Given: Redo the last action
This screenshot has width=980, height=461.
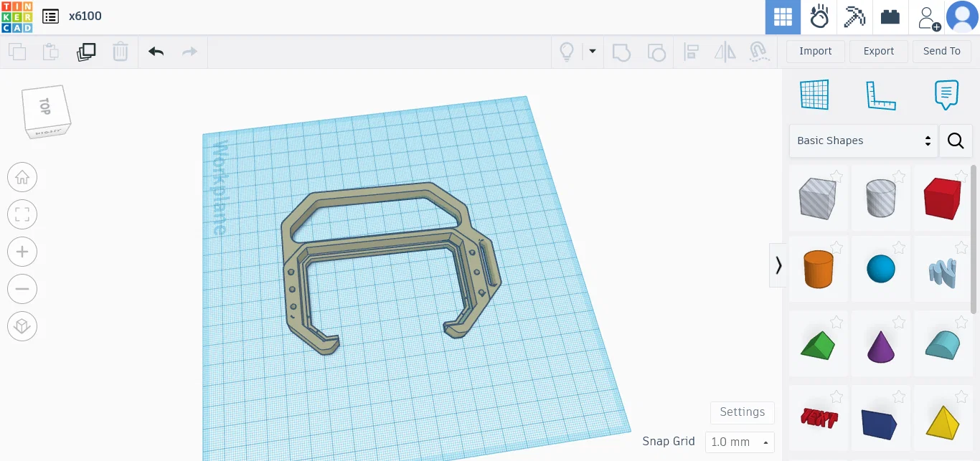Looking at the screenshot, I should tap(189, 52).
